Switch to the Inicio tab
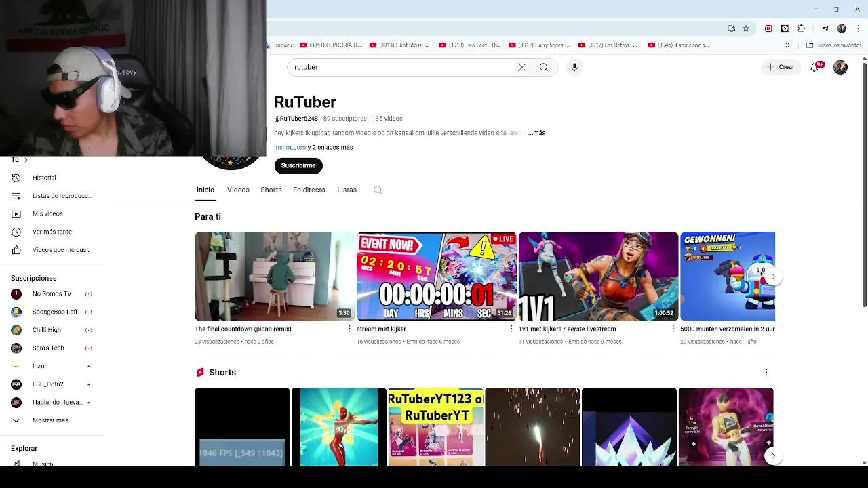This screenshot has height=488, width=868. click(x=205, y=190)
